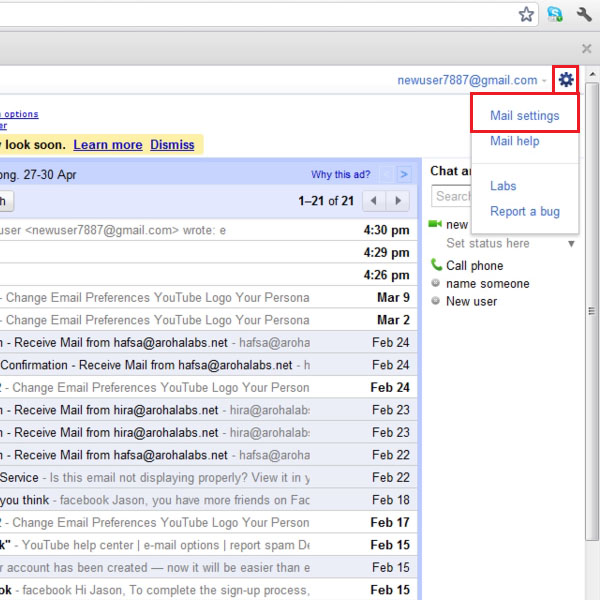
Task: Click the Set status here text
Action: point(488,243)
